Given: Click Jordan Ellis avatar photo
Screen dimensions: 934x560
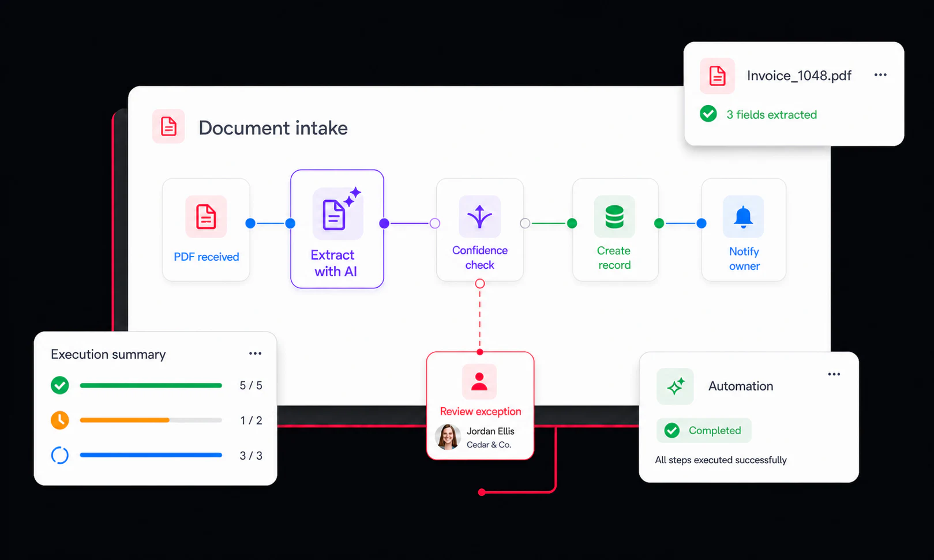Looking at the screenshot, I should [x=448, y=437].
